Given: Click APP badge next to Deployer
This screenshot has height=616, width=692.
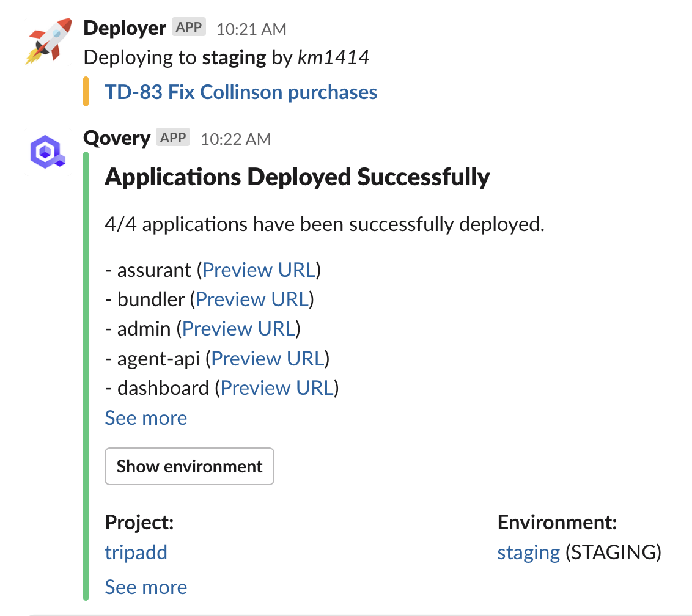Looking at the screenshot, I should click(189, 28).
